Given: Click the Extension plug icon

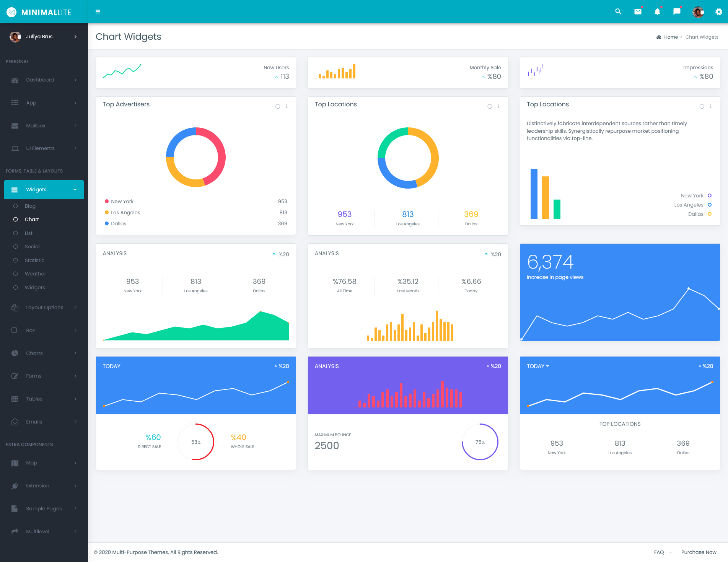Looking at the screenshot, I should click(15, 486).
